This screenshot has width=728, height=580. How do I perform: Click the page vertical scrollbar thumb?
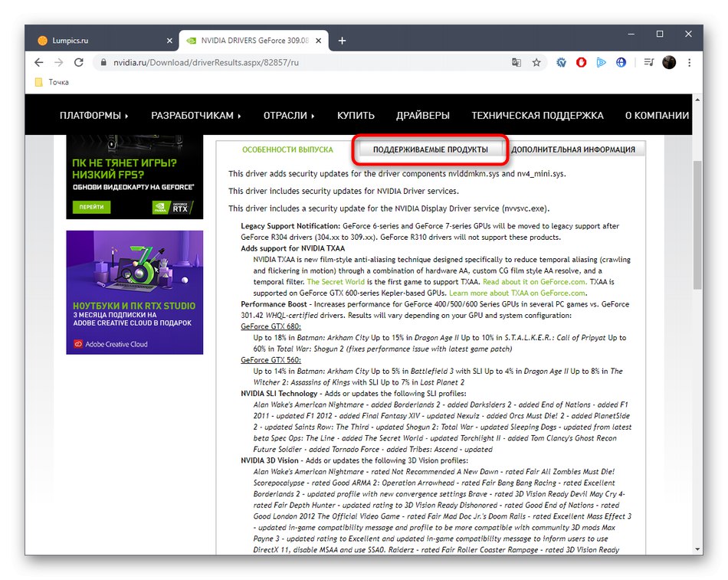[x=697, y=225]
